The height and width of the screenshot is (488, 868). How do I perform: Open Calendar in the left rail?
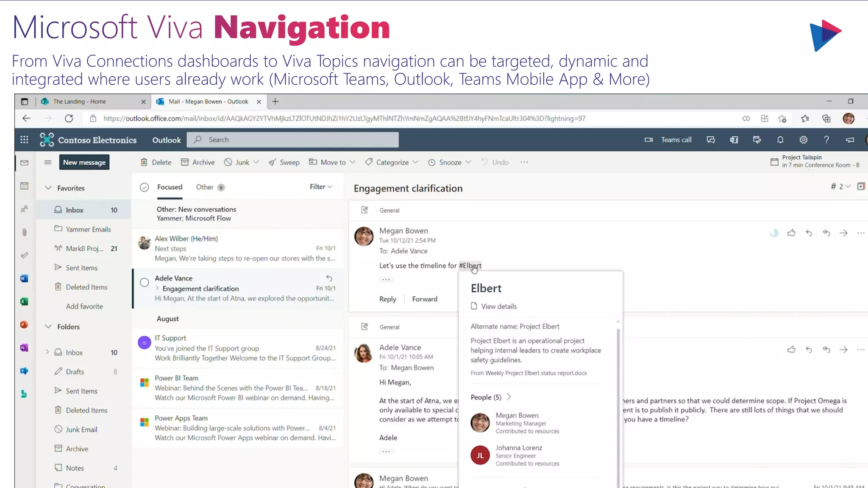[x=24, y=186]
